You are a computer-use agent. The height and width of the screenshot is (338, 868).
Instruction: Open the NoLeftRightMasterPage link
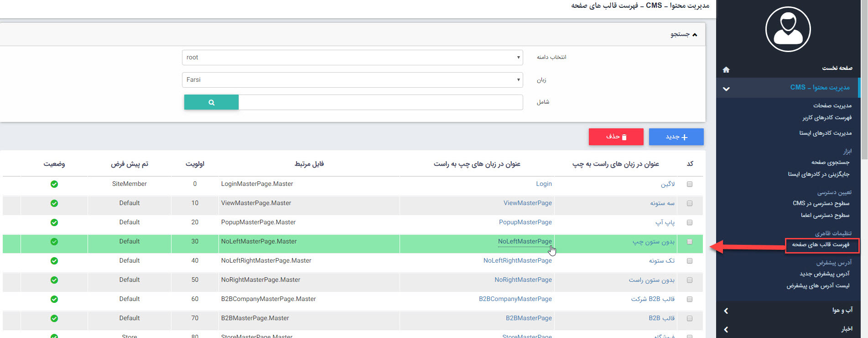(517, 261)
